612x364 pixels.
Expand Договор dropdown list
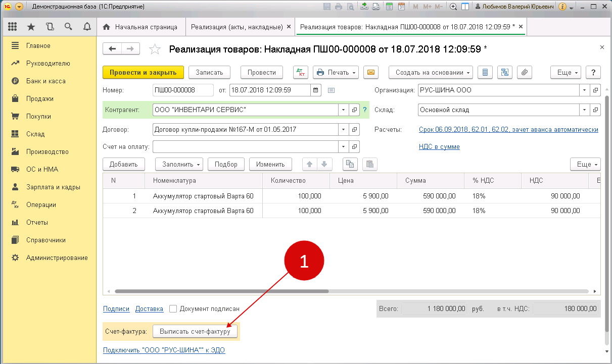pos(343,129)
